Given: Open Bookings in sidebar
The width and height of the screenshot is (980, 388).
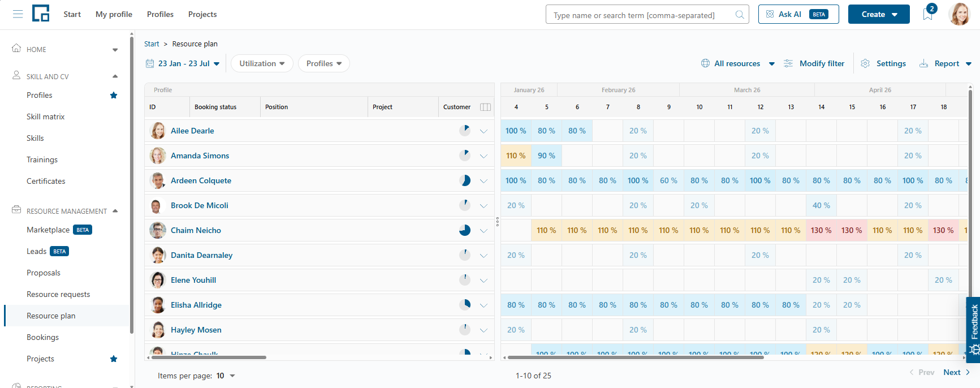Looking at the screenshot, I should [42, 337].
